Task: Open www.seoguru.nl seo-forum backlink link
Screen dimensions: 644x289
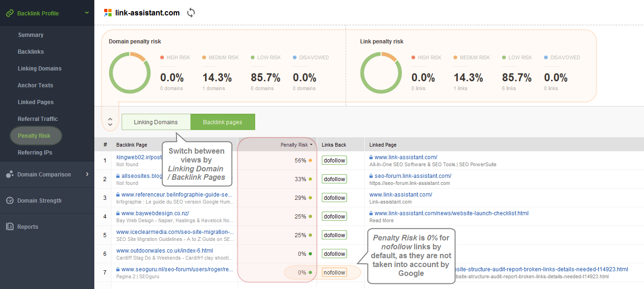Action: pos(177,269)
